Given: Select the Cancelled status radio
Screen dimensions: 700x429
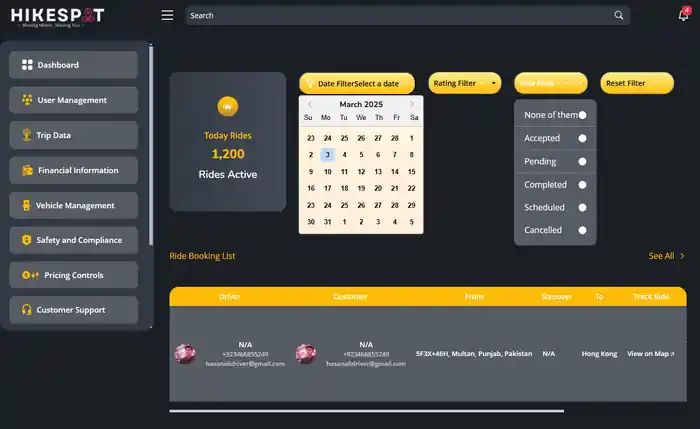Looking at the screenshot, I should pyautogui.click(x=582, y=230).
